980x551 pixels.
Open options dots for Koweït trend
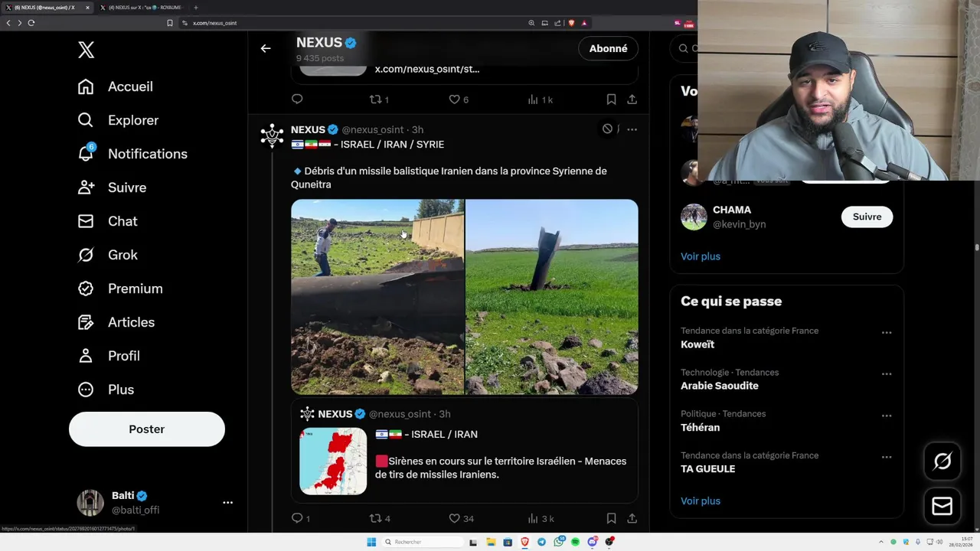pos(887,333)
